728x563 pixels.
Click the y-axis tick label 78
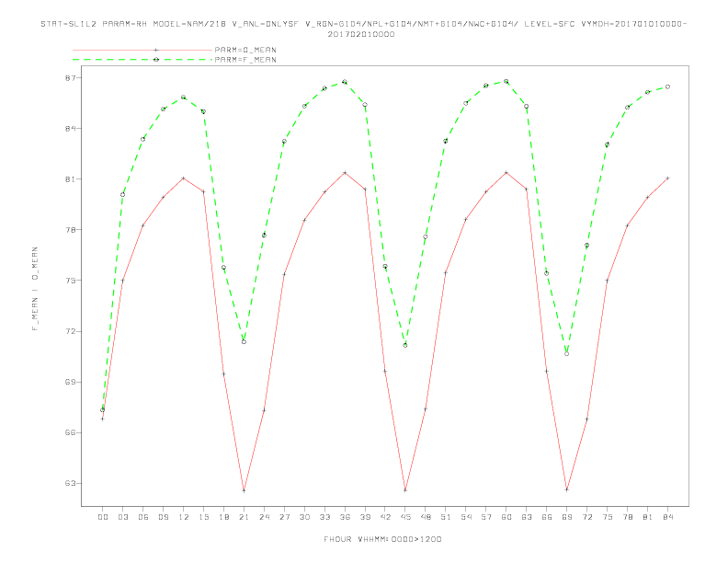70,229
